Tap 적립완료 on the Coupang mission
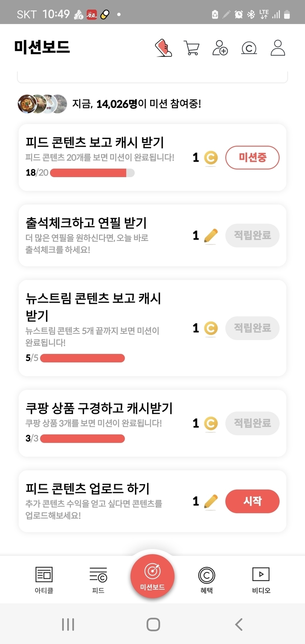This screenshot has height=644, width=305. click(x=252, y=423)
